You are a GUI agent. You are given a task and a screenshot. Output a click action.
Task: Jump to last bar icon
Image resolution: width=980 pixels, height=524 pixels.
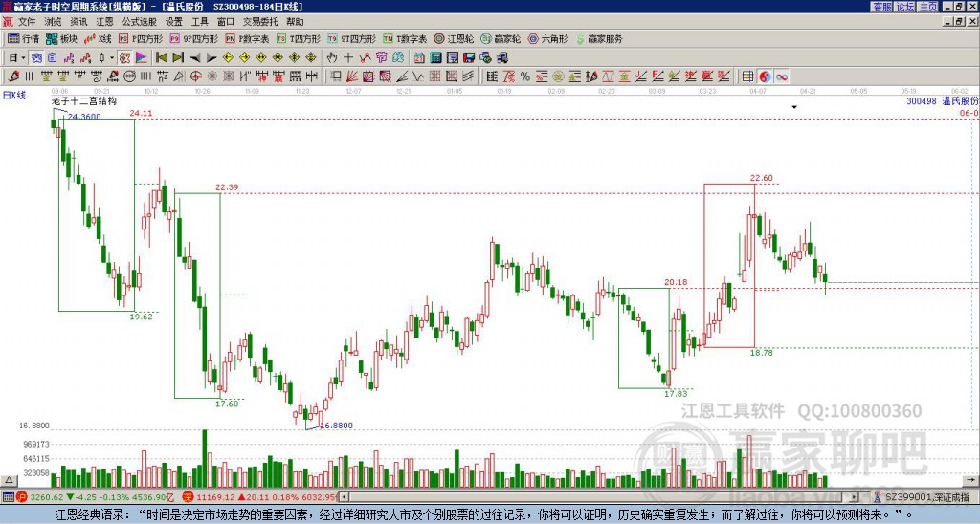click(177, 57)
